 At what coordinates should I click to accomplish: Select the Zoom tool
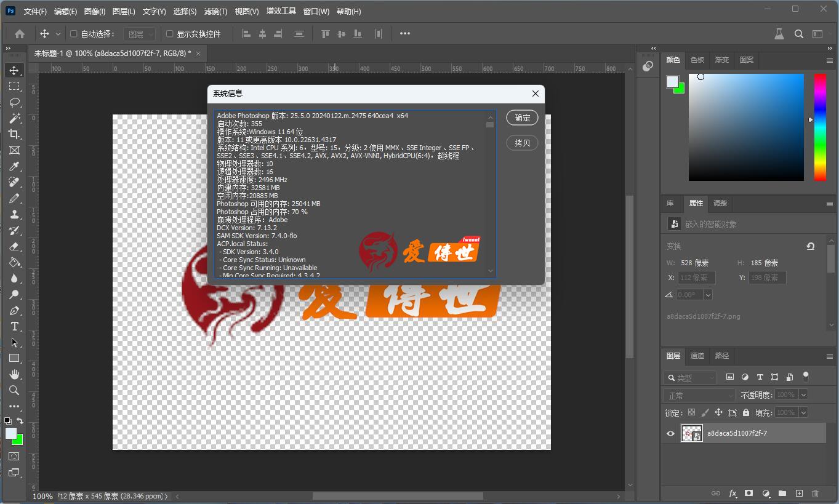(15, 390)
